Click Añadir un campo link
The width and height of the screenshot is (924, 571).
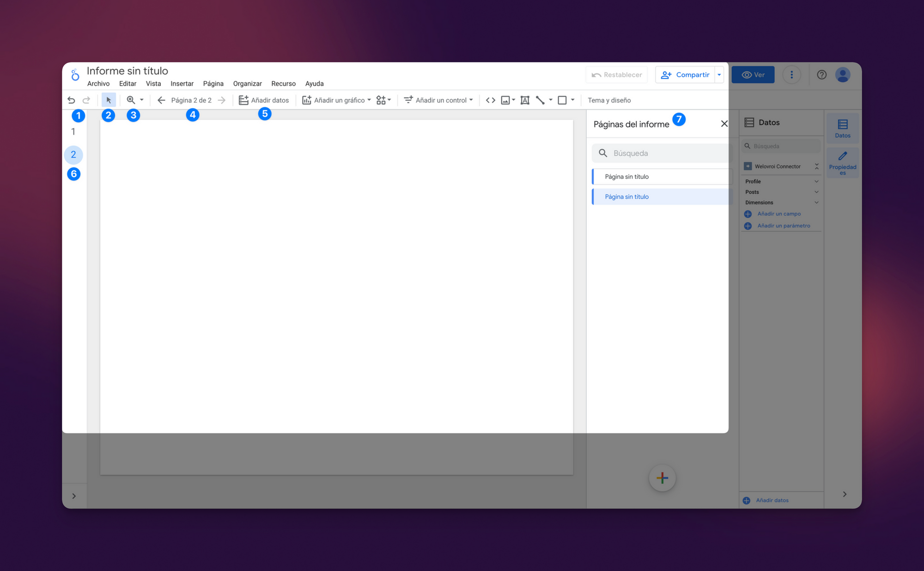pos(779,214)
